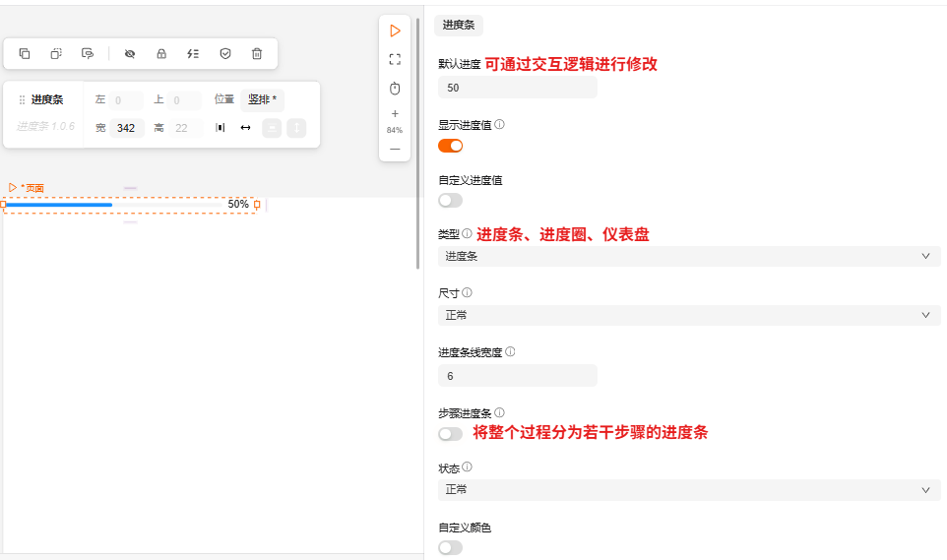Click the blue progress bar on canvas
Image resolution: width=947 pixels, height=560 pixels.
(59, 205)
